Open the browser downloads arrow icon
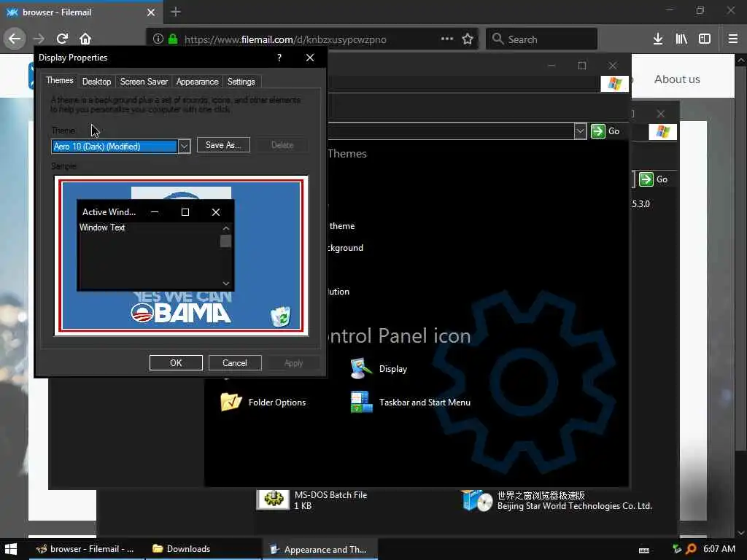747x560 pixels. click(658, 39)
